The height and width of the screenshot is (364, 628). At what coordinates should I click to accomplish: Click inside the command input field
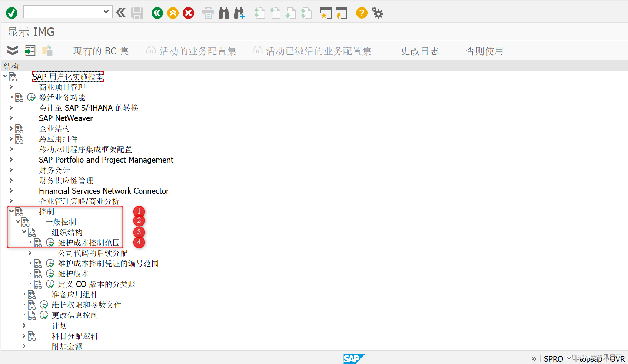[64, 12]
